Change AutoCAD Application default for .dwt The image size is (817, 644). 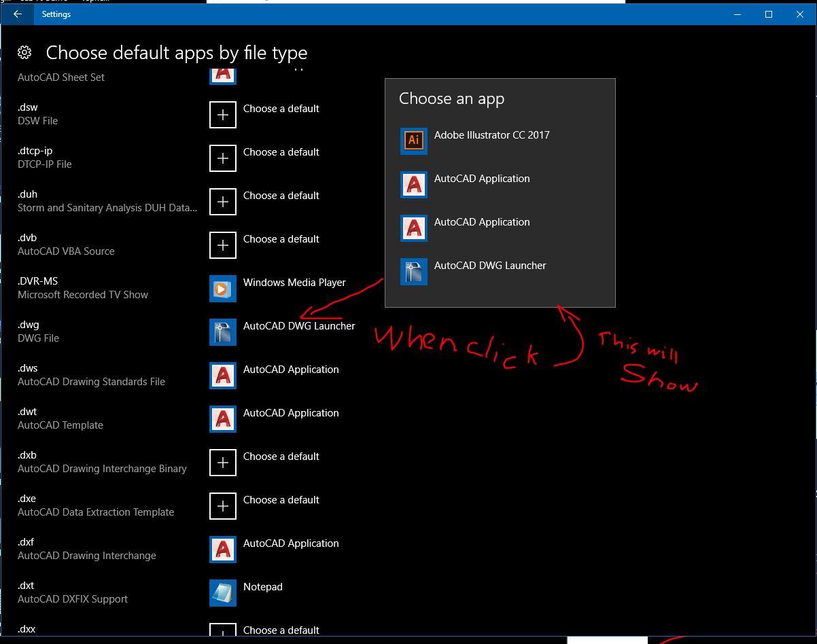(291, 413)
